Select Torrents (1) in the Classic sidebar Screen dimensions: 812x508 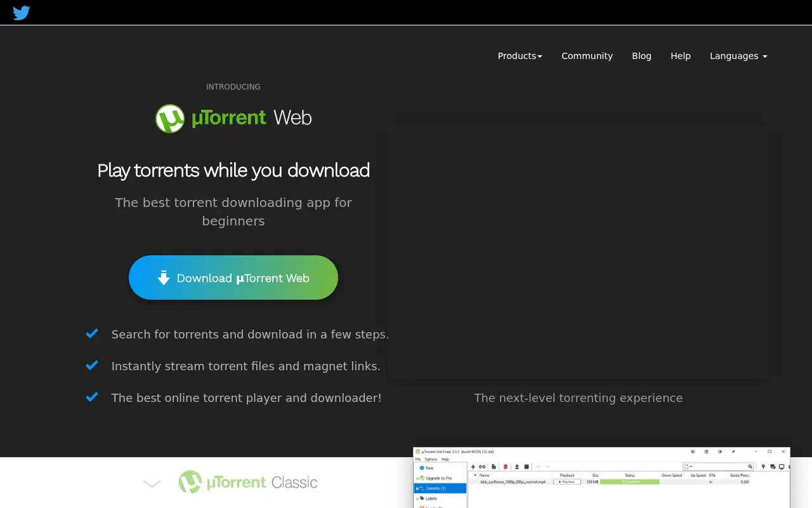[x=440, y=488]
